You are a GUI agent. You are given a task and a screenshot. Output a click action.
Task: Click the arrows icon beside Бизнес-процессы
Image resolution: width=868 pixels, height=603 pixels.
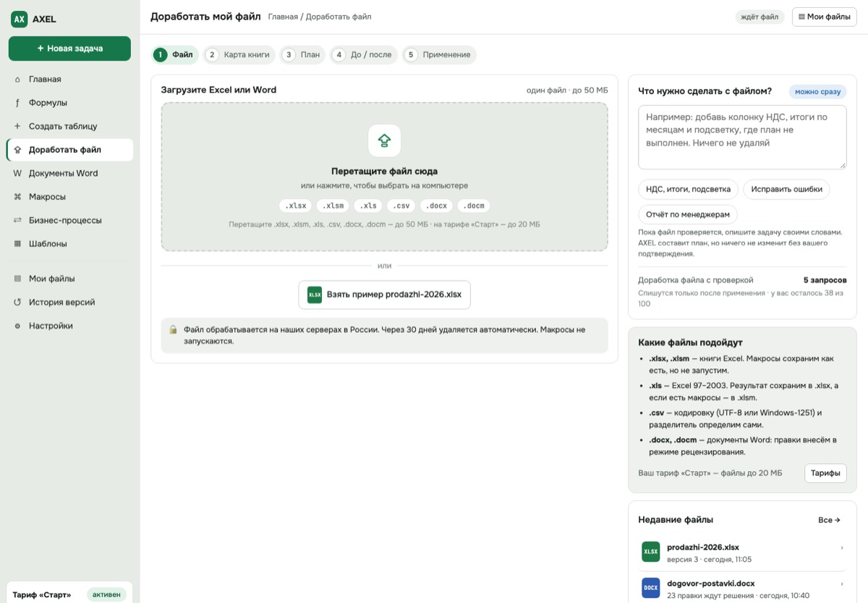[x=17, y=220]
